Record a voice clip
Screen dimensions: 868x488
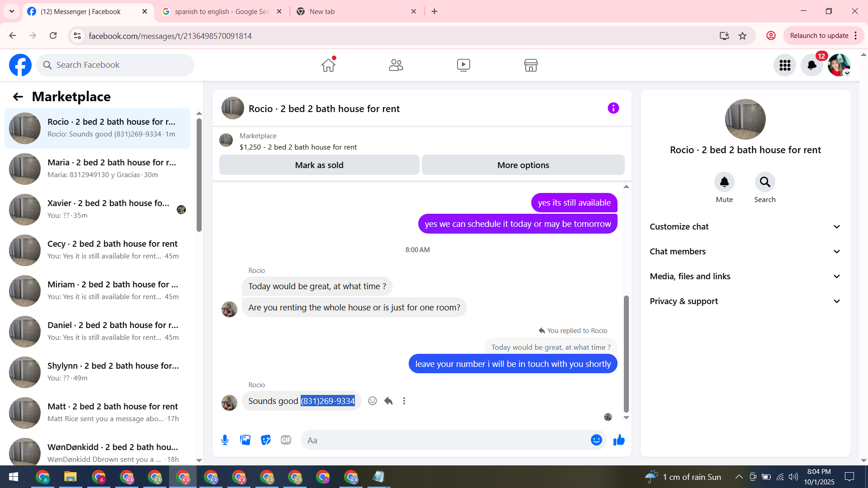click(225, 440)
